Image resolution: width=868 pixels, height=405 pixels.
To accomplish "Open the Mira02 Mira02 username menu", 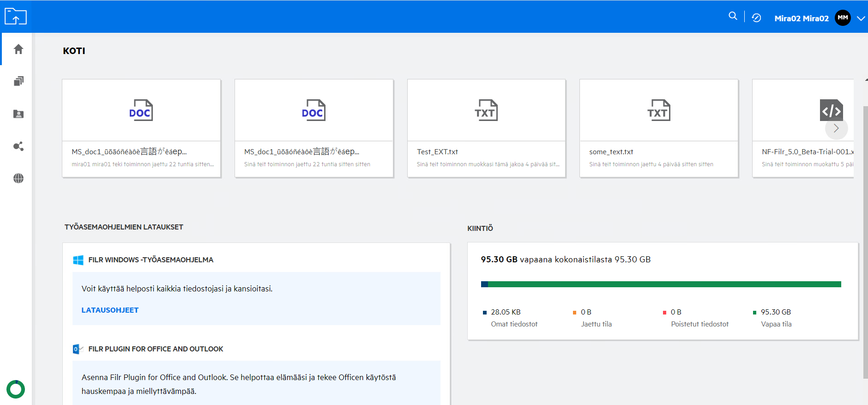I will (801, 18).
